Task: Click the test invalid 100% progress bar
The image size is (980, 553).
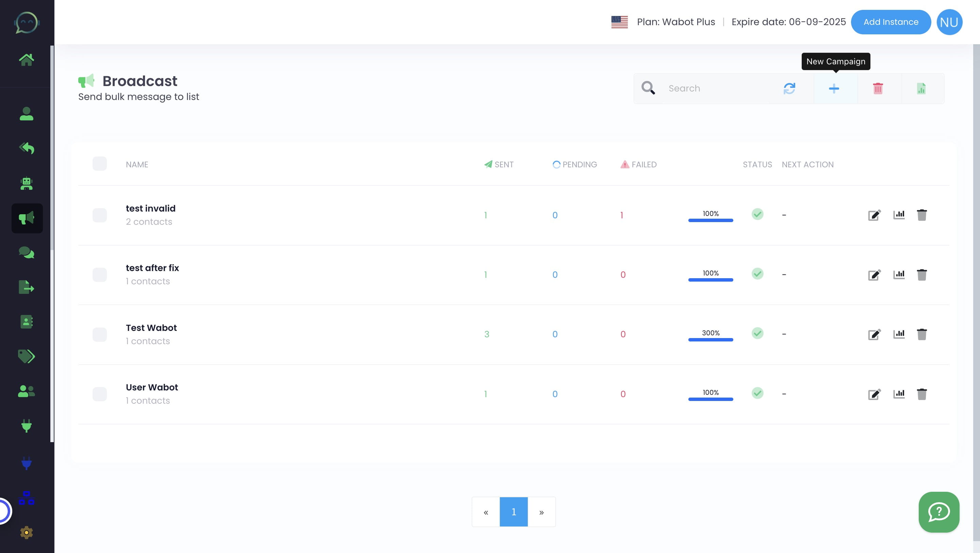Action: [x=710, y=220]
